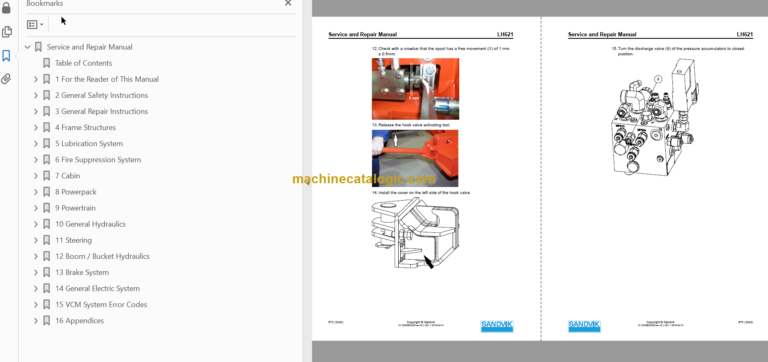Expand 9 Powertrain bookmark

coord(36,208)
